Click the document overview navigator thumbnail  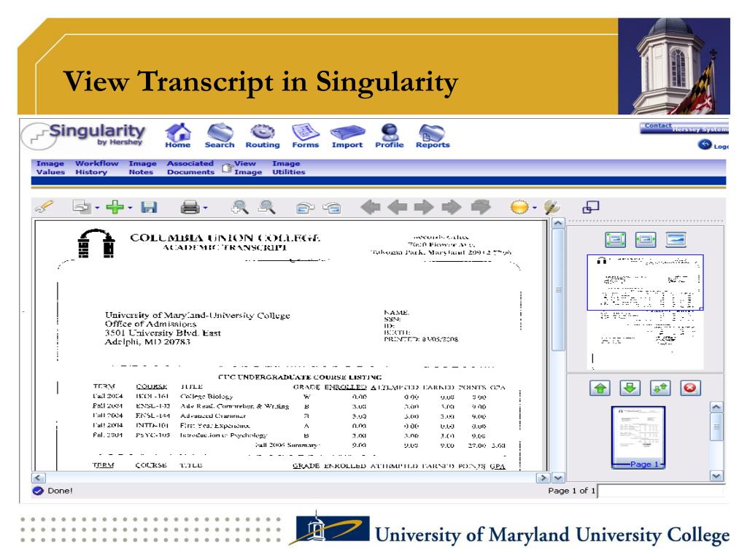(x=645, y=312)
